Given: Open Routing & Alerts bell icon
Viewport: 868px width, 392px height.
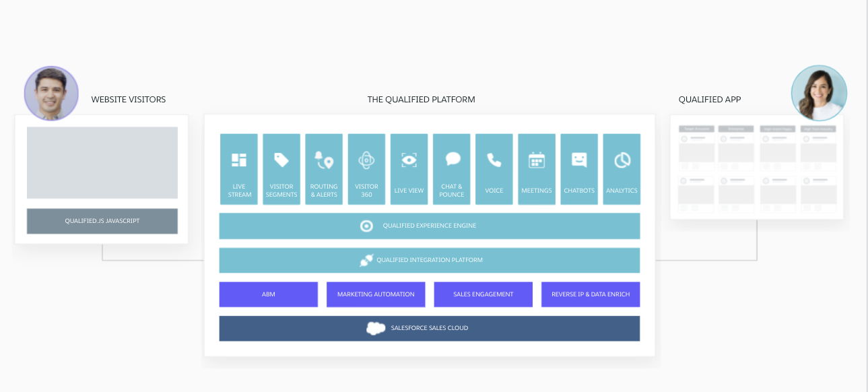Looking at the screenshot, I should tap(324, 160).
